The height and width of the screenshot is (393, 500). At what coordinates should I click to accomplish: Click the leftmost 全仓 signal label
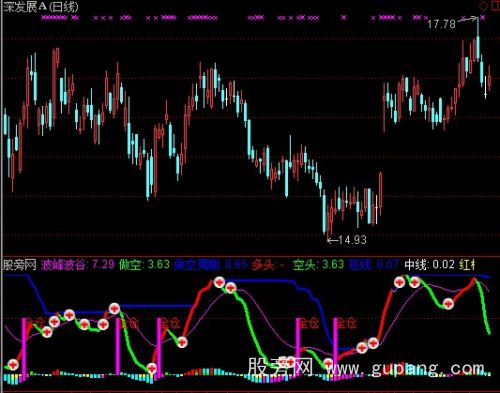tap(35, 323)
